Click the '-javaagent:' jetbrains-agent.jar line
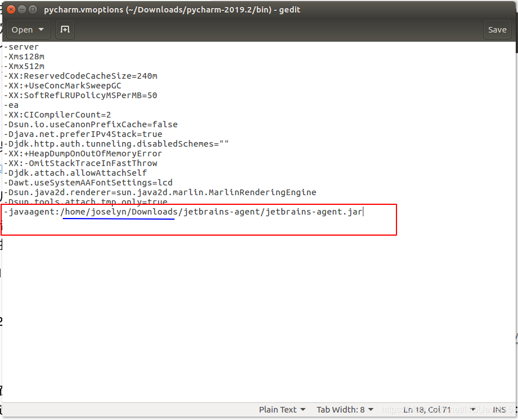This screenshot has width=518, height=420. (183, 212)
